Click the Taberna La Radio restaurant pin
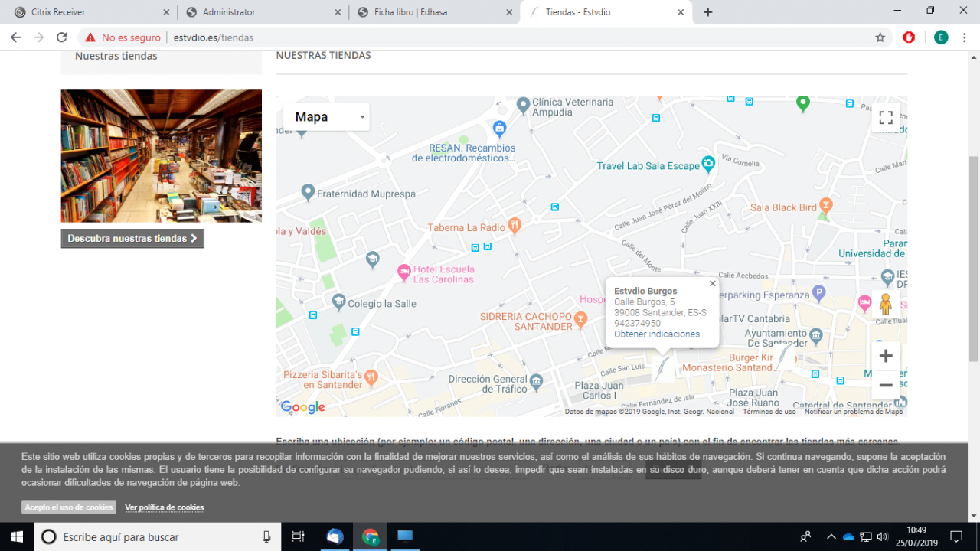 (x=514, y=226)
